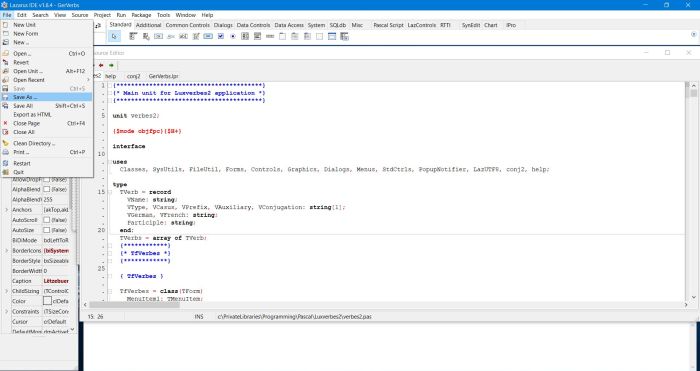Screen dimensions: 700x371
Task: Toggle the AllowDropFiles checkbox
Action: 46,179
